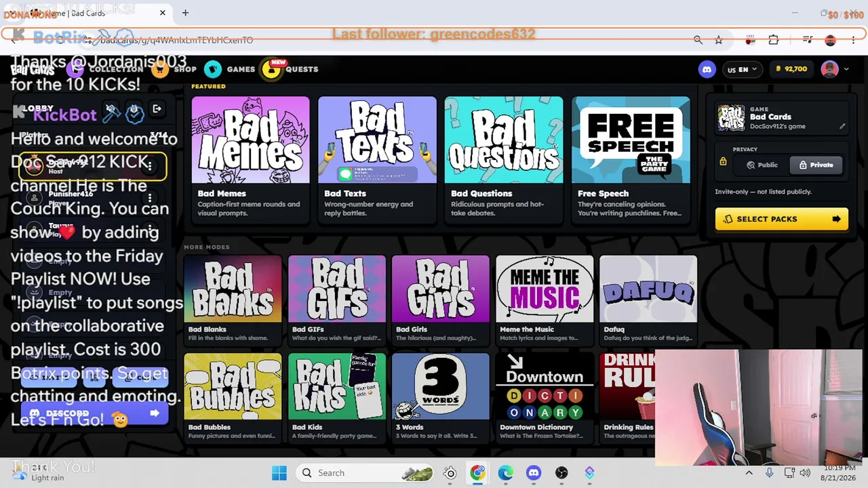Screen dimensions: 868x488
Task: Open the Collection nav item
Action: (x=106, y=69)
